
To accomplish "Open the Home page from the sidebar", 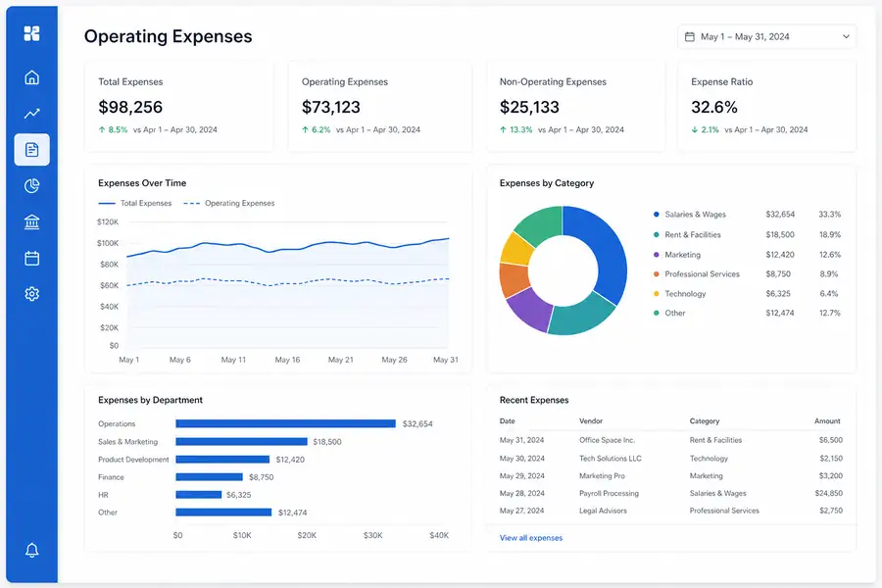I will 32,77.
